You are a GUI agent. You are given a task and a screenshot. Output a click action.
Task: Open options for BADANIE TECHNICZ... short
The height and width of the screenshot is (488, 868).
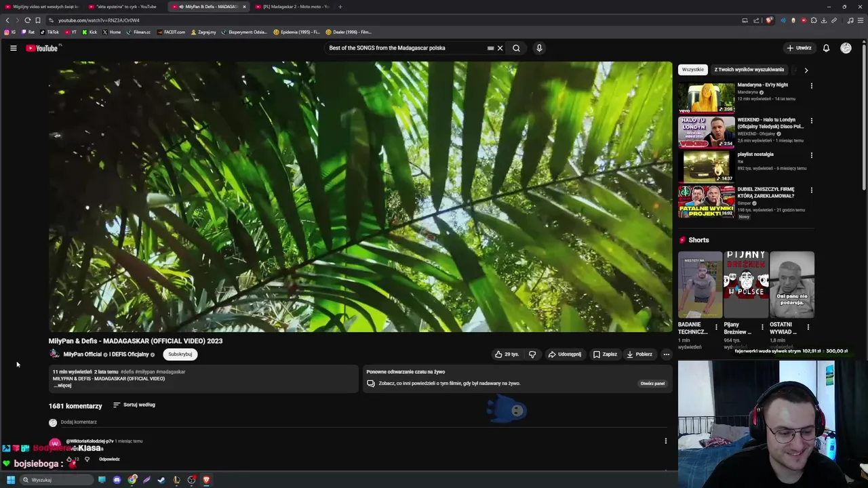[716, 327]
